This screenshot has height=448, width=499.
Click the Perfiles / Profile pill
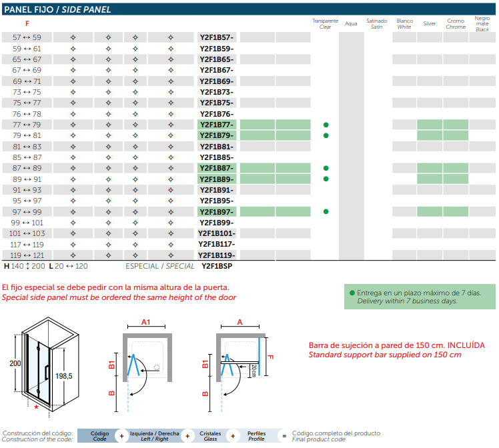pyautogui.click(x=257, y=437)
